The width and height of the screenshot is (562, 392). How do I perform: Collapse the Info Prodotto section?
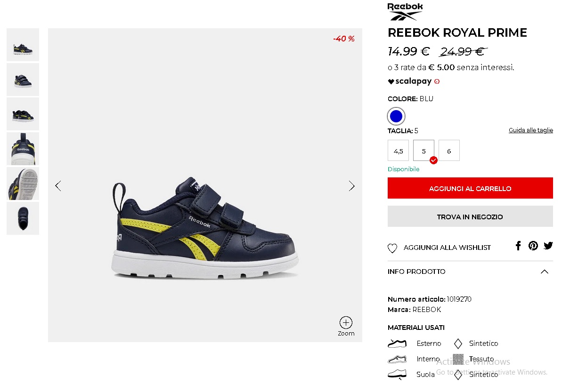545,272
